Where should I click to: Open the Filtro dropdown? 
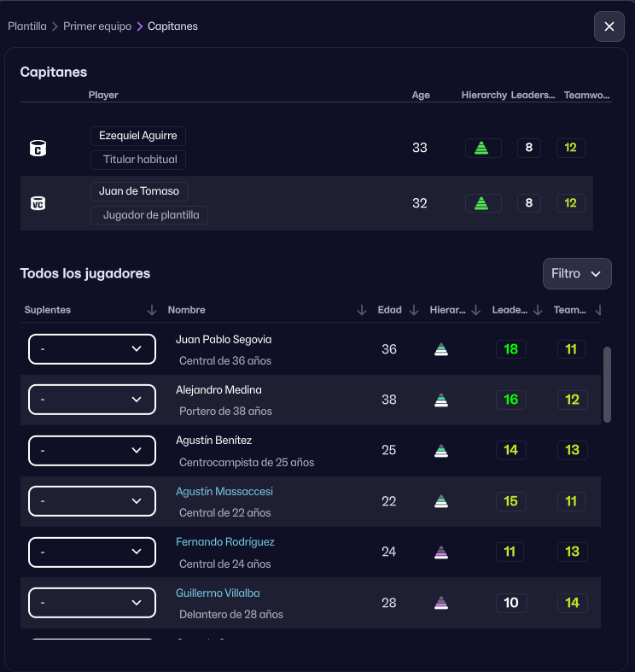pyautogui.click(x=577, y=273)
